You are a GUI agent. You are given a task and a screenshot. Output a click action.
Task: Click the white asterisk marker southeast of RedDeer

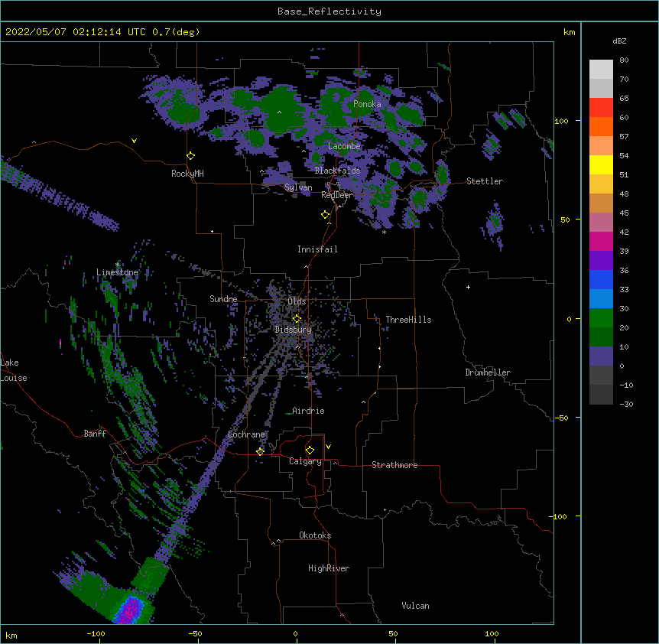pos(384,232)
